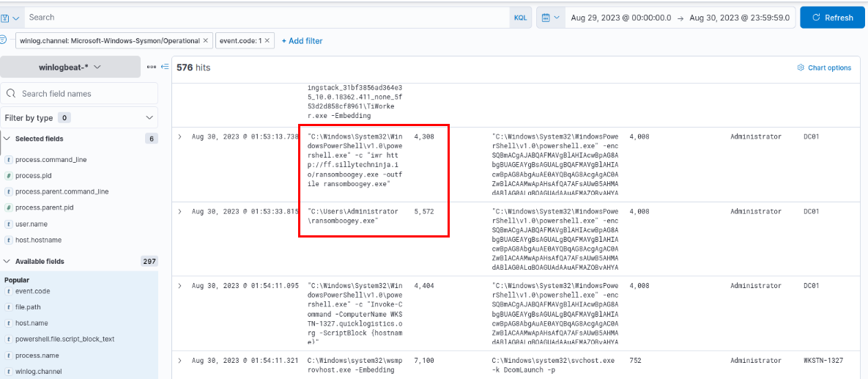
Task: Click the winlog.channel filter pill
Action: click(x=109, y=40)
